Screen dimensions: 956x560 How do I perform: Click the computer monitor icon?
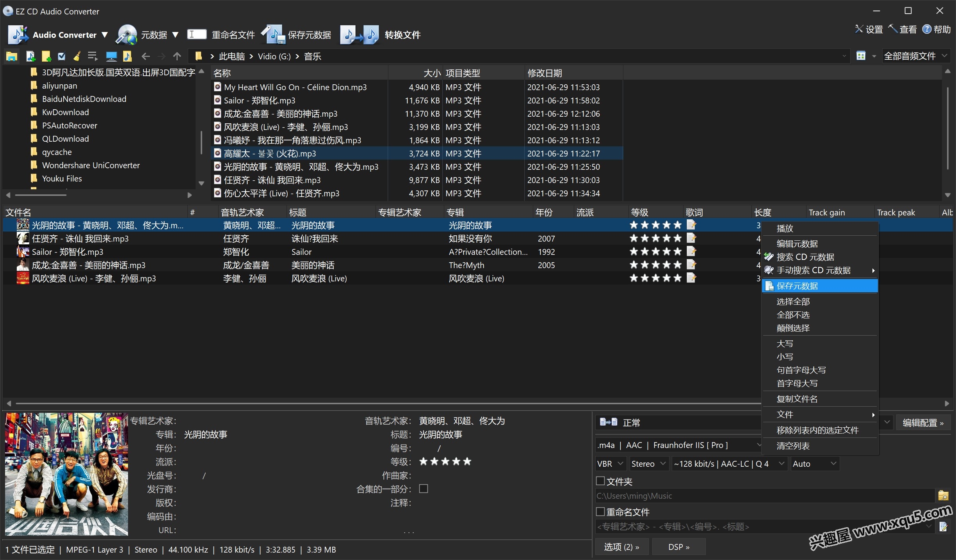(111, 57)
